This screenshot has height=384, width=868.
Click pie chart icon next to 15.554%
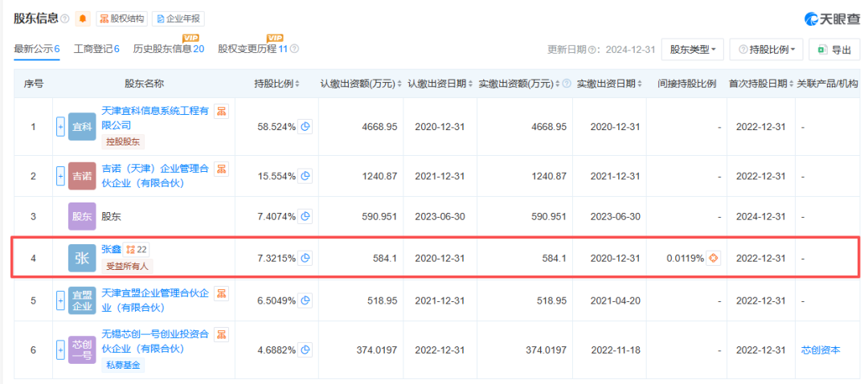[305, 176]
